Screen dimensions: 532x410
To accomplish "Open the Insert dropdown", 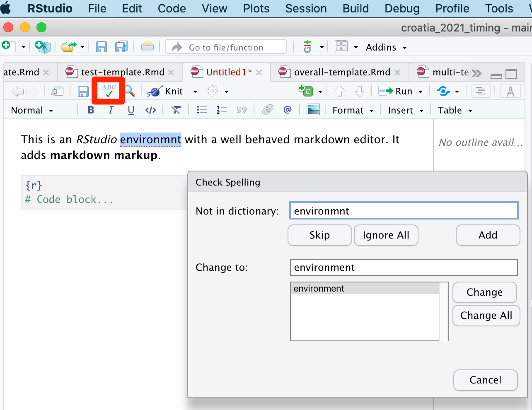I will click(x=406, y=110).
